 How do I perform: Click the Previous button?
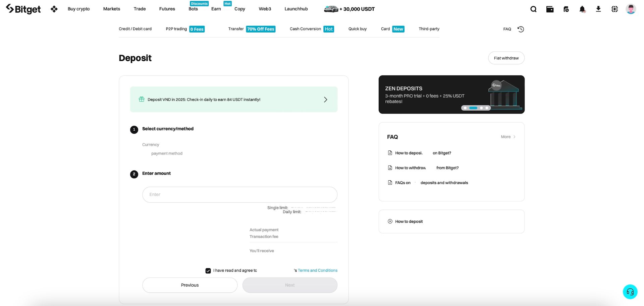pos(190,285)
